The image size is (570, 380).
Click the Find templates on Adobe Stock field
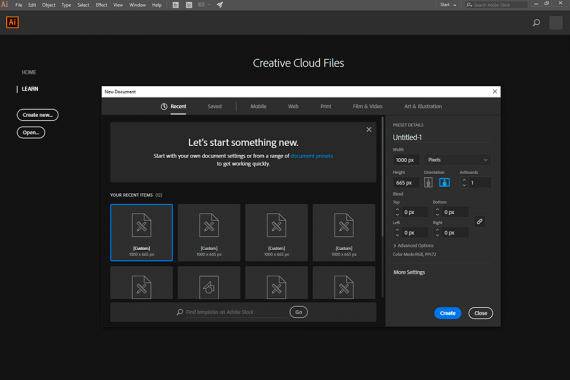click(x=236, y=312)
